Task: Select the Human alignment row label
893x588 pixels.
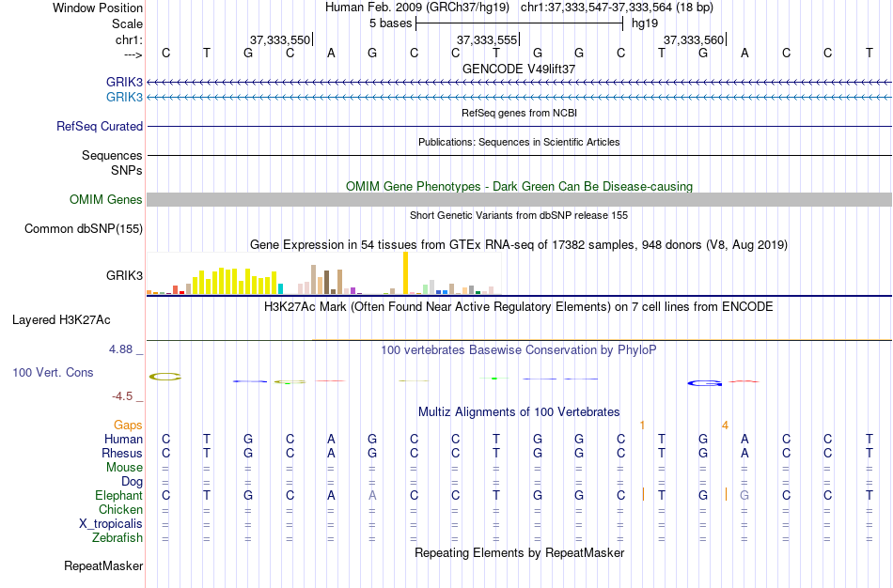Action: (x=123, y=439)
